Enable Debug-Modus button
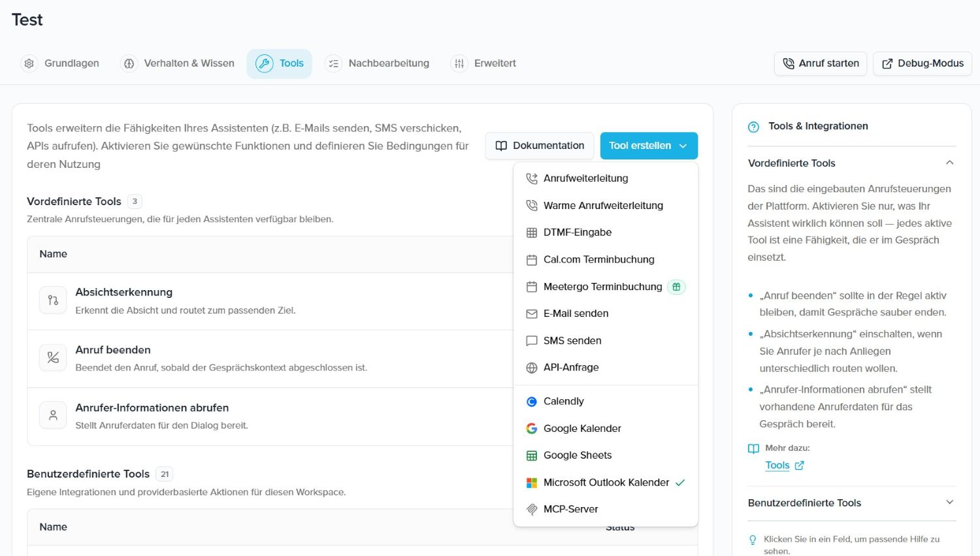980x556 pixels. coord(923,63)
